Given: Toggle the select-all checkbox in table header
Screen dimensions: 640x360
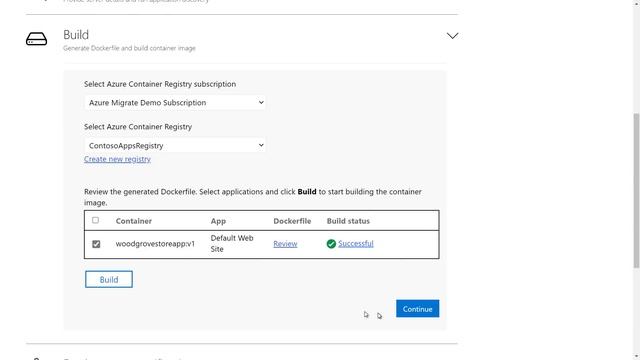Looking at the screenshot, I should (x=96, y=220).
